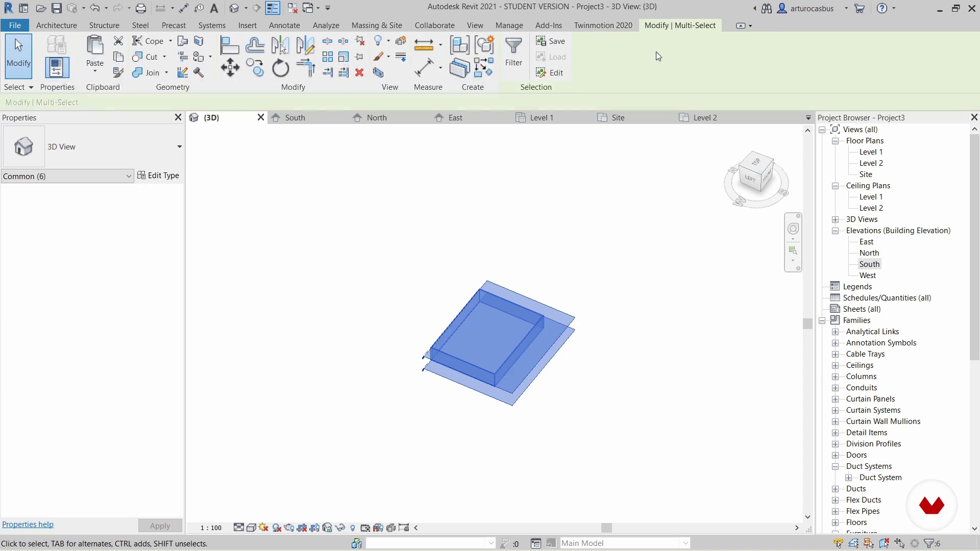
Task: Open Detail Level on view control bar
Action: coord(238,528)
